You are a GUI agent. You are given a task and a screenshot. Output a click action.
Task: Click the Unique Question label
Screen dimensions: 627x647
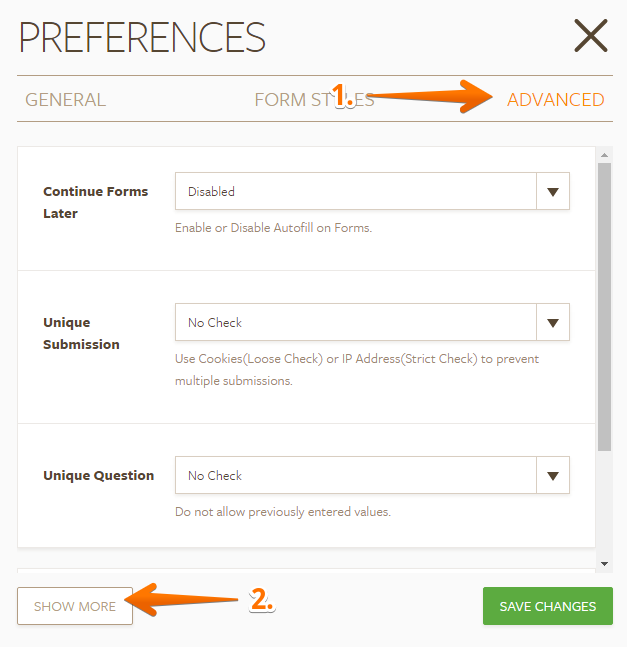click(x=98, y=476)
